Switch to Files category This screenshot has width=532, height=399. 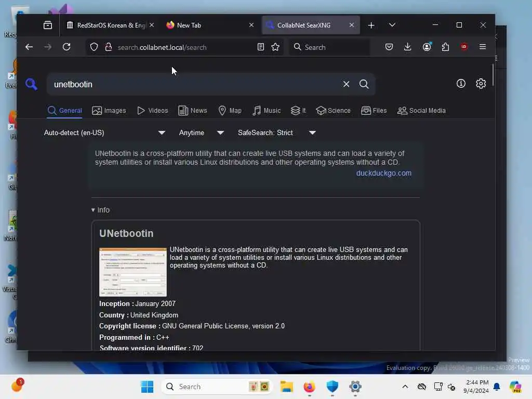pos(374,111)
